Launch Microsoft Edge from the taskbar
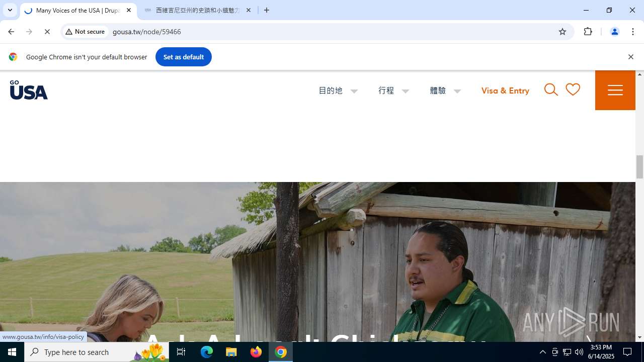 [x=207, y=352]
